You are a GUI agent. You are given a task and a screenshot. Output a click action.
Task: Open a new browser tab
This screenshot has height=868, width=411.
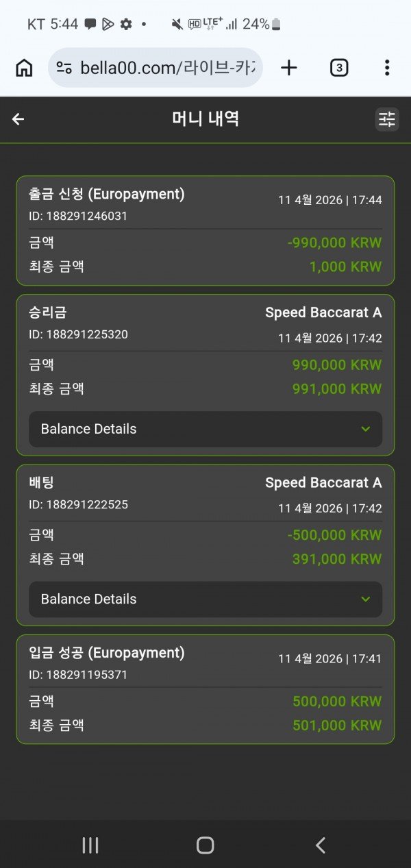point(289,68)
